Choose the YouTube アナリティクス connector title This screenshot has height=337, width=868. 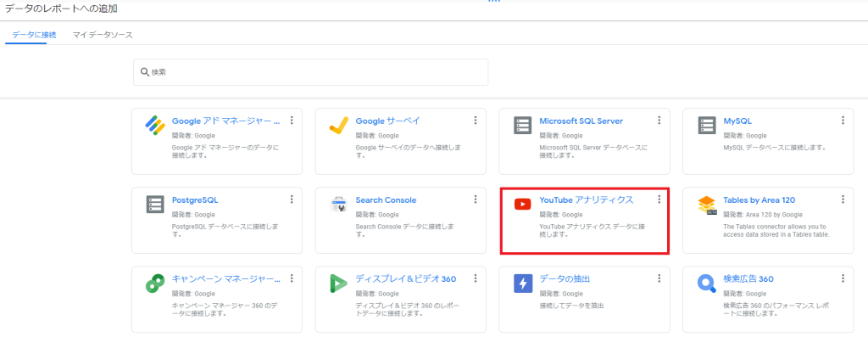point(587,199)
